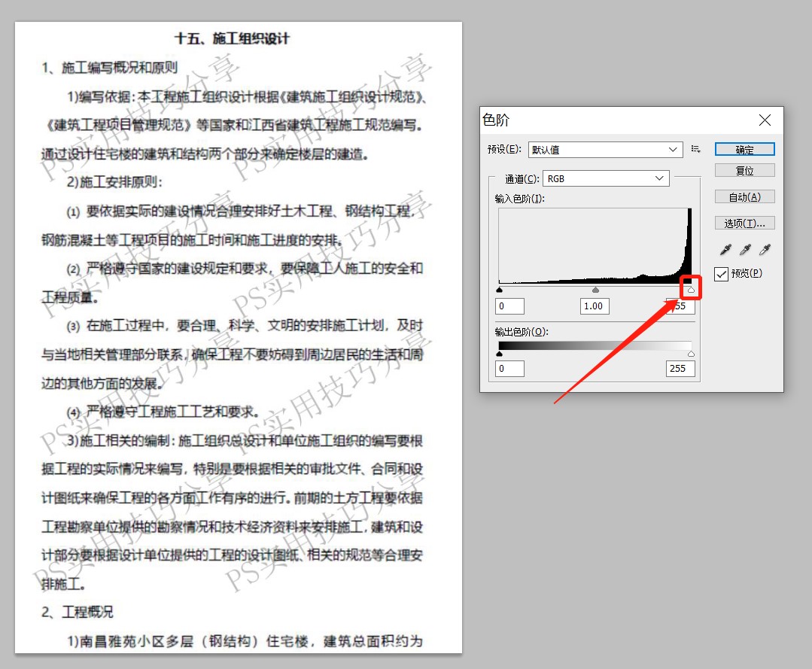The height and width of the screenshot is (669, 812).
Task: Select the highlighted white input slider triangle
Action: tap(691, 289)
